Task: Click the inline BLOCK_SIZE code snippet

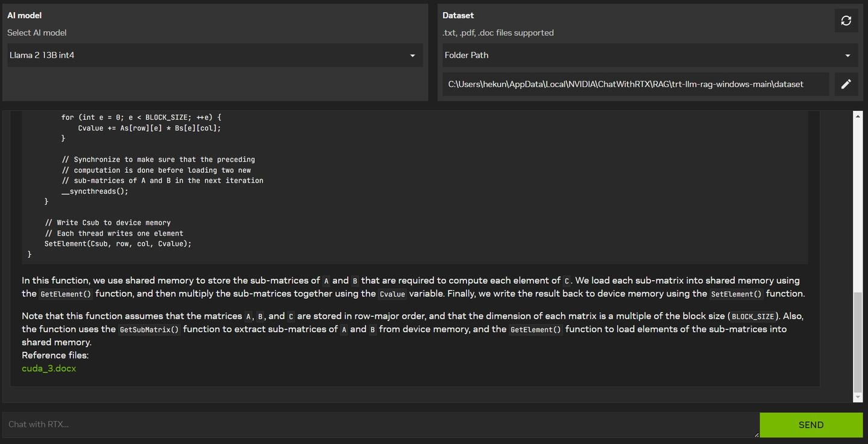Action: [753, 316]
